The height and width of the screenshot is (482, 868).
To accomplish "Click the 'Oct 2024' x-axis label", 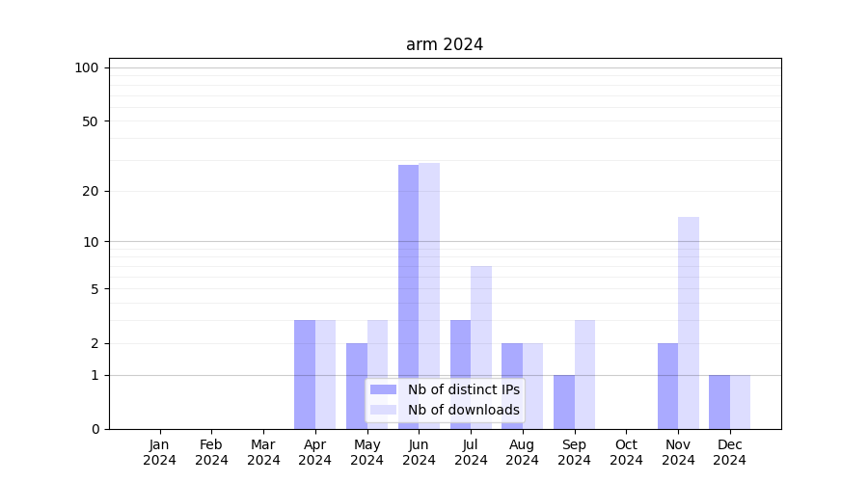I will (x=626, y=452).
